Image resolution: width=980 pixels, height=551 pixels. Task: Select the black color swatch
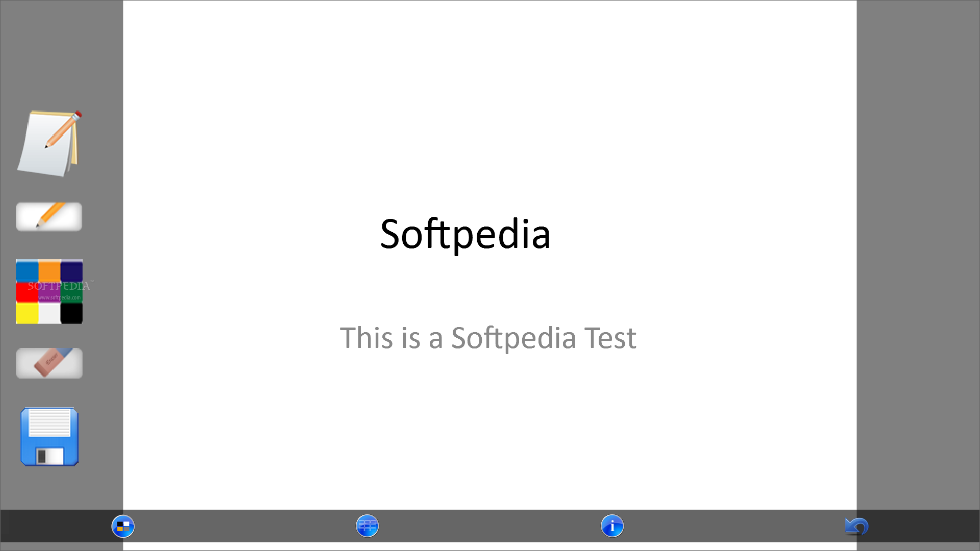pos(71,313)
